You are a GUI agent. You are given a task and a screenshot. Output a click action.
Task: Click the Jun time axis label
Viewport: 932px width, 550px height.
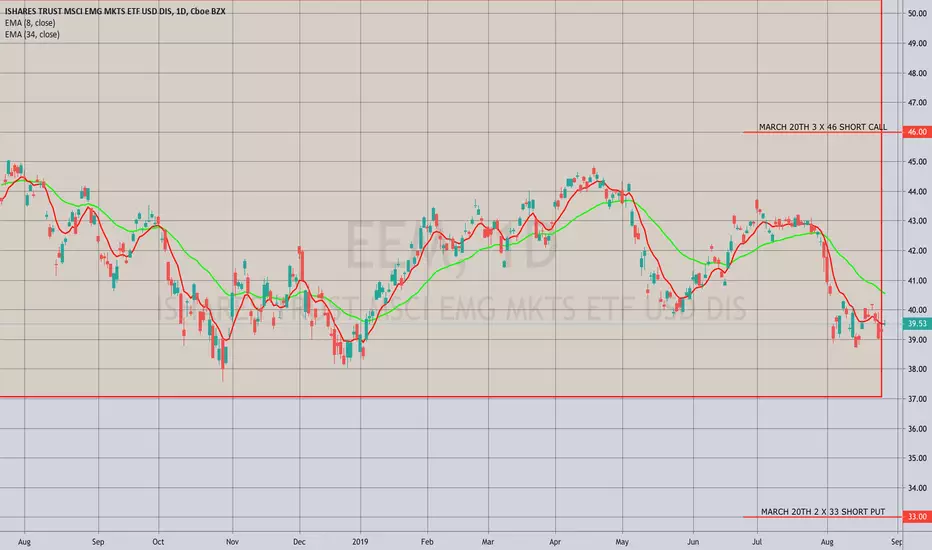coord(693,542)
